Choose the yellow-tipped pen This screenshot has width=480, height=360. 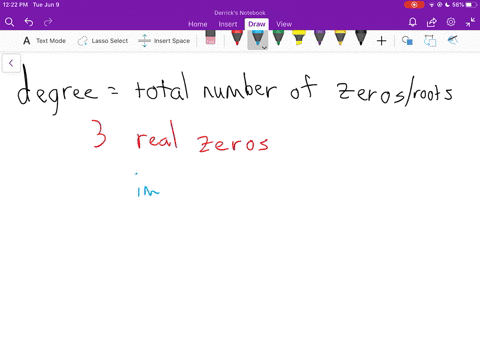(340, 37)
